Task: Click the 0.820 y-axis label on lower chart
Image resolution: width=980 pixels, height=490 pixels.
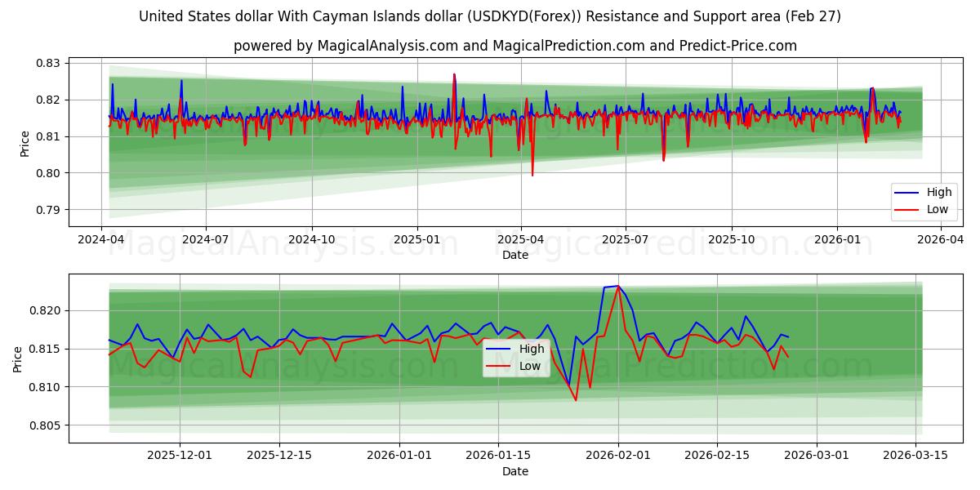Action: [x=46, y=310]
